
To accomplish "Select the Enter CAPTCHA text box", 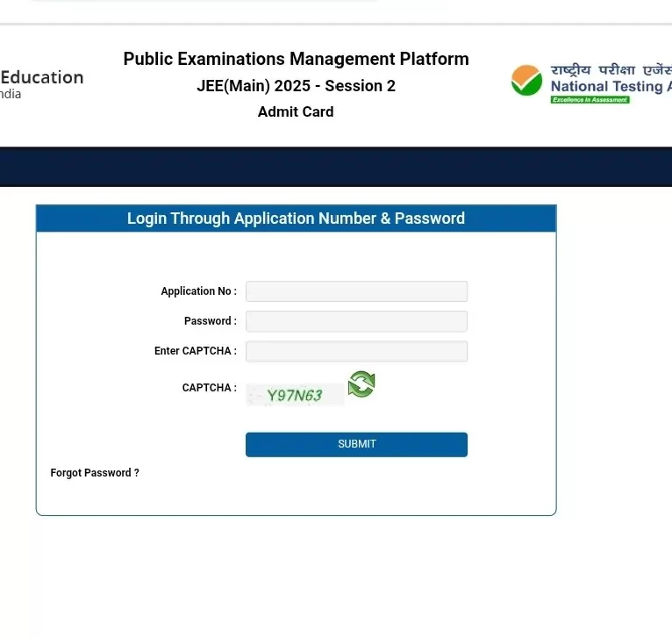I will (356, 351).
